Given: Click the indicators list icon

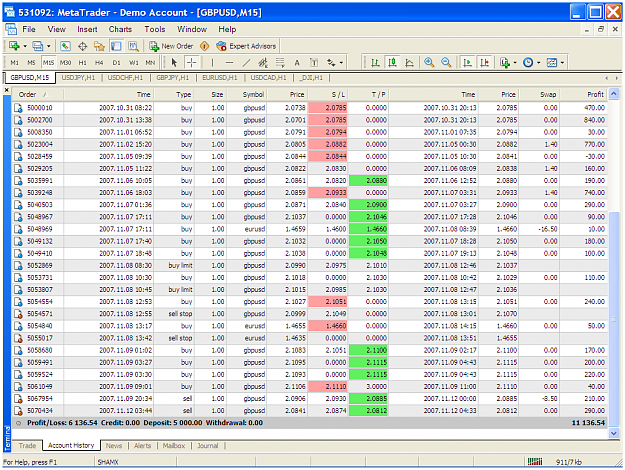Looking at the screenshot, I should click(505, 63).
